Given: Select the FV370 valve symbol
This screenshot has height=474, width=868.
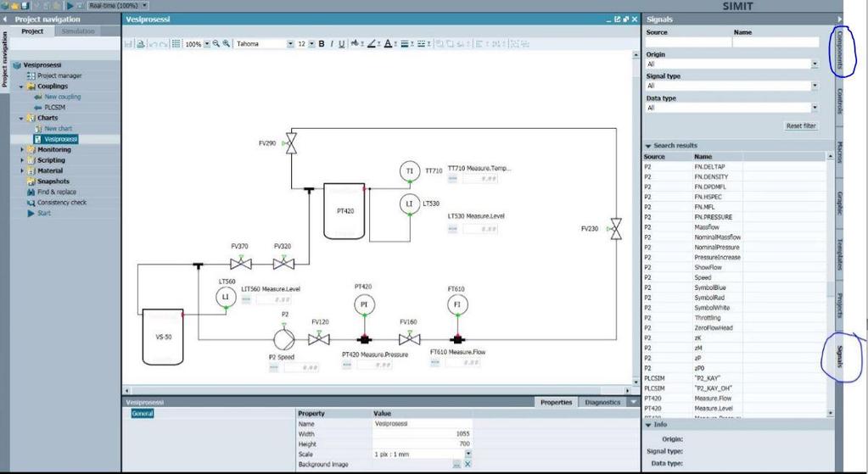Looking at the screenshot, I should coord(241,263).
